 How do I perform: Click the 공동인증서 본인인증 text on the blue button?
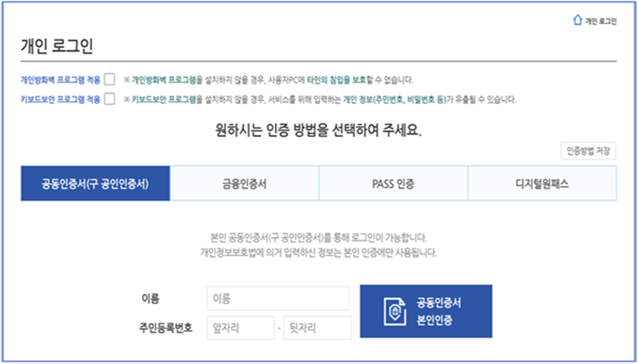(438, 312)
